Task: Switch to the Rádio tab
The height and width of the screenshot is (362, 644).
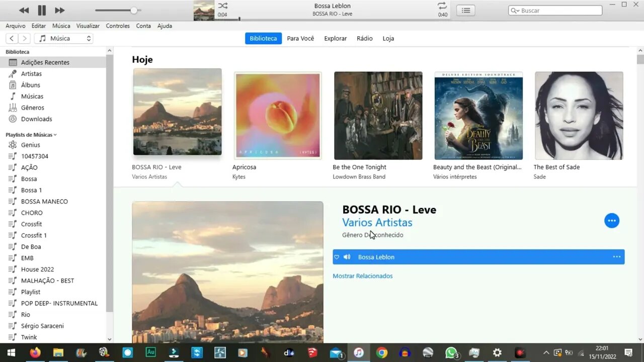Action: click(365, 38)
